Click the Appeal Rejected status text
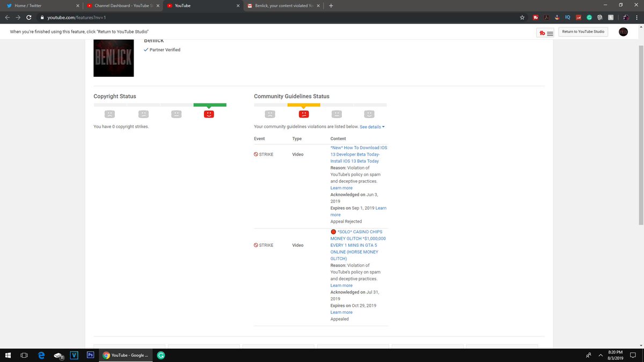 click(x=346, y=221)
